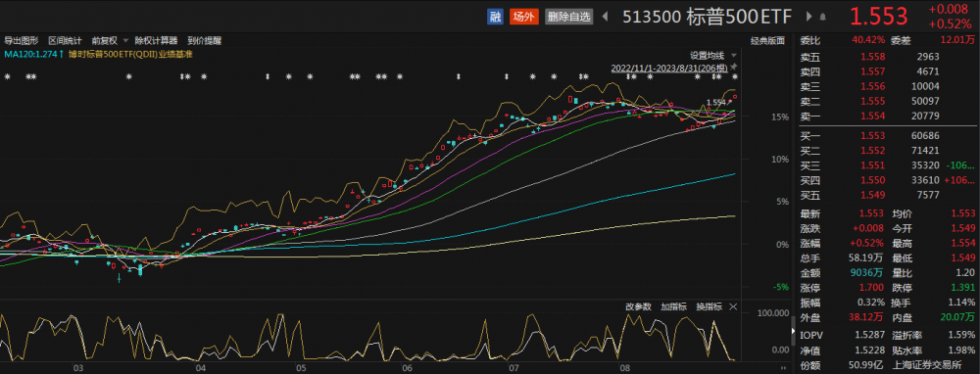Viewport: 980px width, 374px height.
Task: Open the 除权计算器 ex-rights calculator
Action: click(x=156, y=40)
